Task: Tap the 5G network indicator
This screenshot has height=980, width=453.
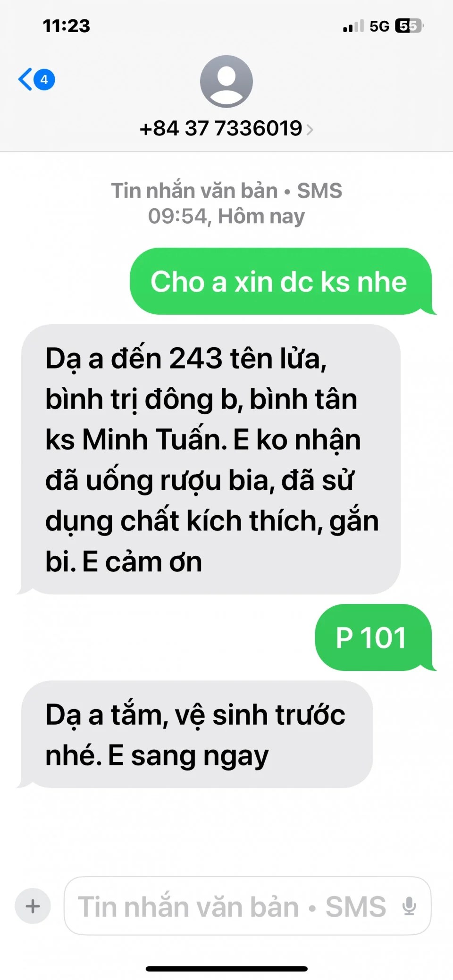Action: (x=379, y=26)
